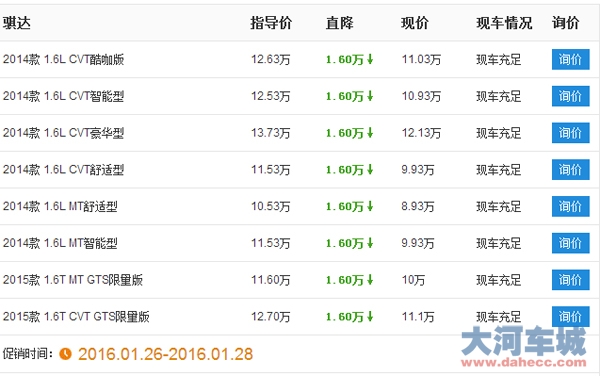Click the orange clock icon near 促销时间
The width and height of the screenshot is (600, 376).
65,354
